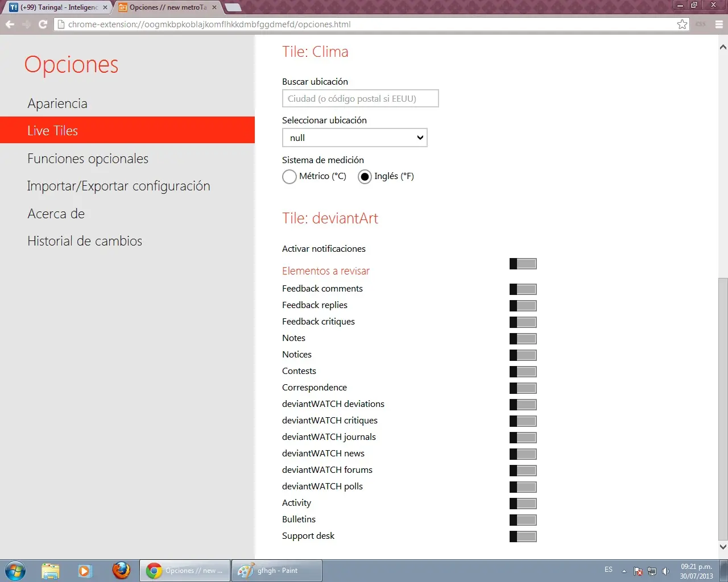Go back using the browser back arrow

tap(10, 24)
